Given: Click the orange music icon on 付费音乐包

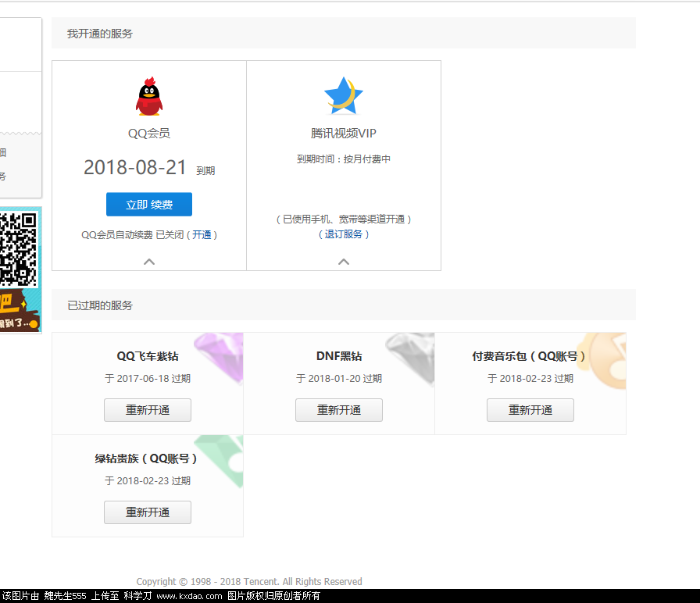Looking at the screenshot, I should 605,359.
